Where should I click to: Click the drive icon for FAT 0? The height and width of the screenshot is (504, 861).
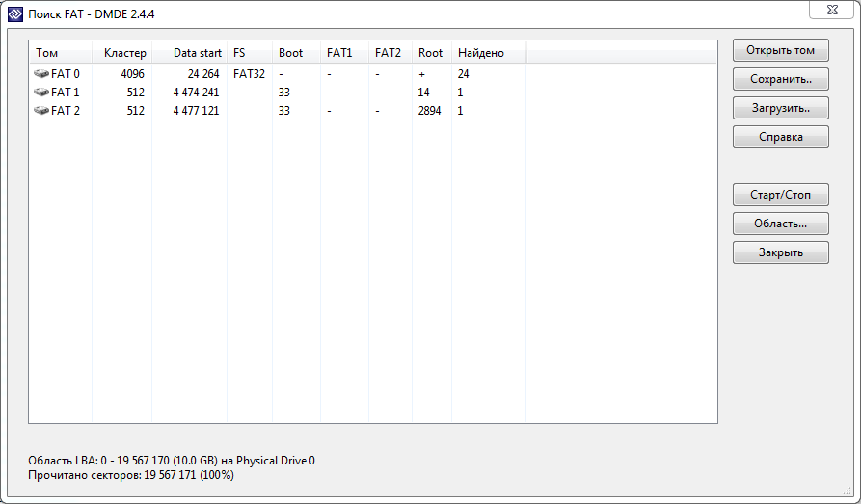click(41, 73)
